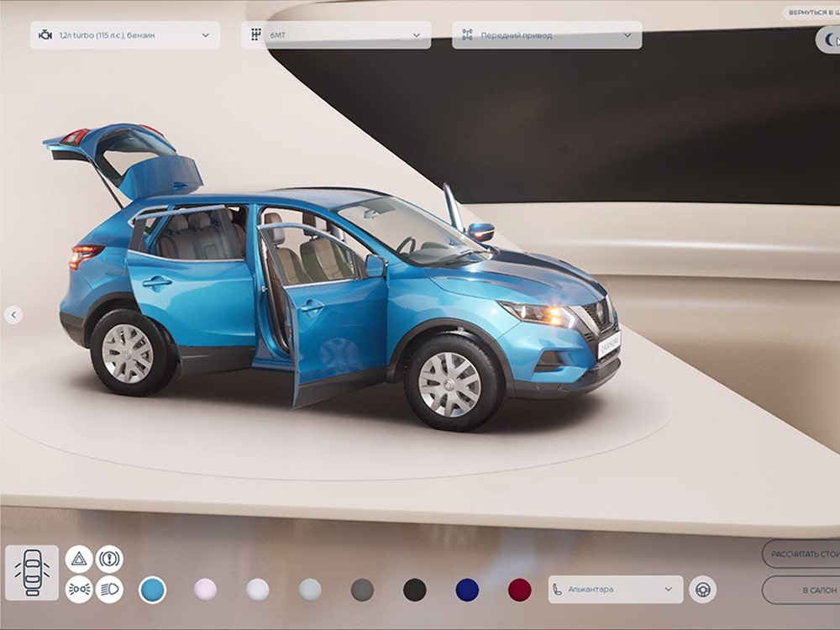This screenshot has height=630, width=840.
Task: Toggle the open-doors car icon
Action: point(32,573)
